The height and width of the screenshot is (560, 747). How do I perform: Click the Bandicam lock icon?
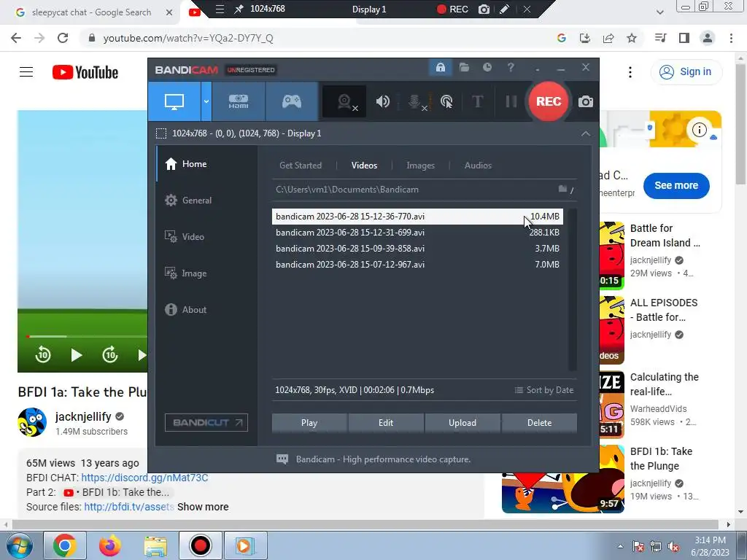pyautogui.click(x=440, y=68)
